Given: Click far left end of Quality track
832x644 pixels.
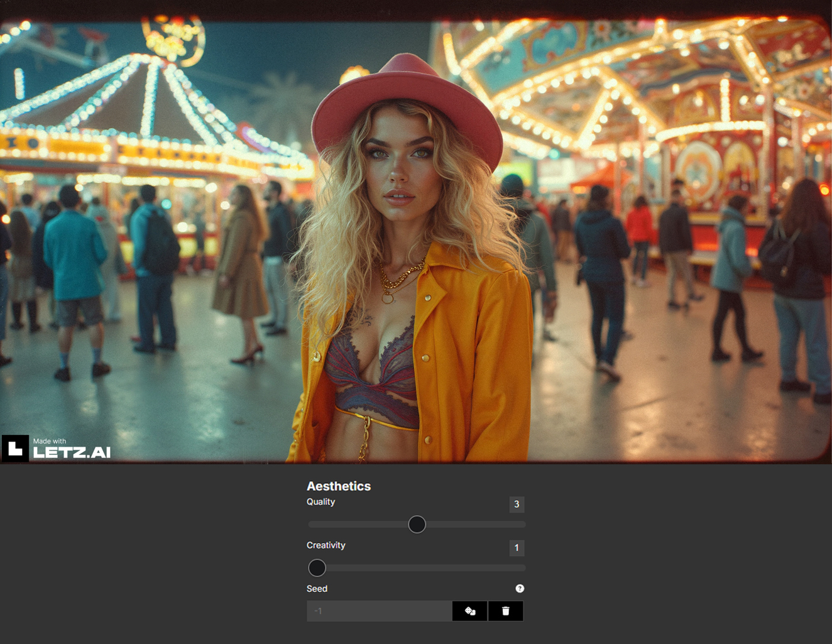Looking at the screenshot, I should click(311, 524).
